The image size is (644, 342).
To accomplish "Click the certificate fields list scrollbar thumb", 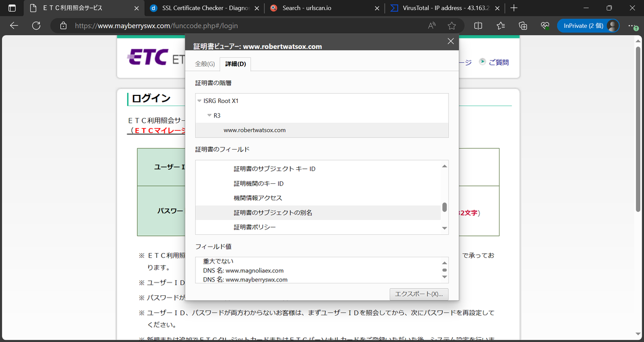I will (x=444, y=207).
